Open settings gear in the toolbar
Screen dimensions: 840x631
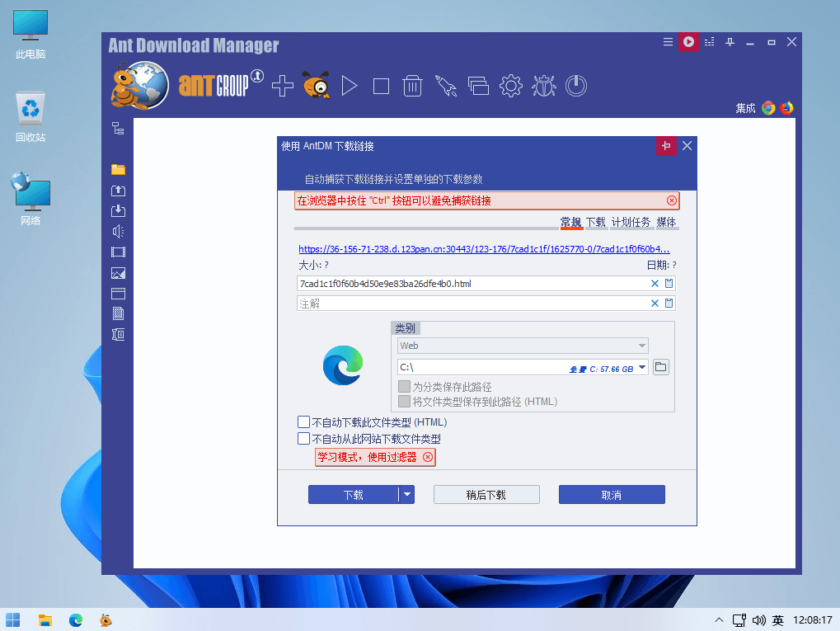tap(510, 86)
